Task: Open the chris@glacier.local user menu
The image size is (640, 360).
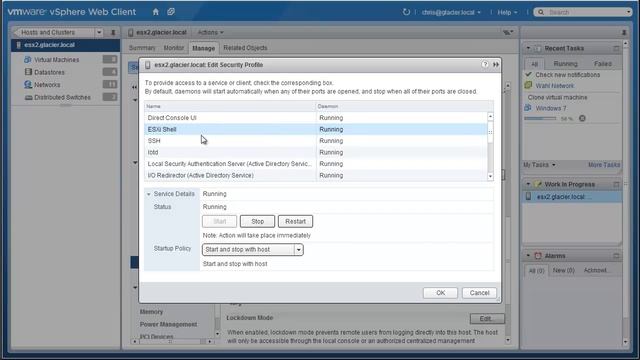Action: coord(451,12)
